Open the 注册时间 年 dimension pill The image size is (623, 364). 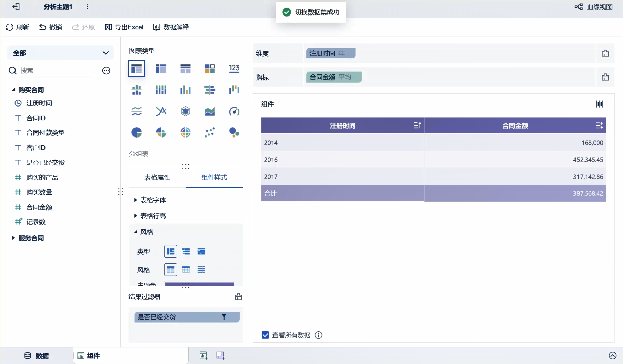[331, 53]
